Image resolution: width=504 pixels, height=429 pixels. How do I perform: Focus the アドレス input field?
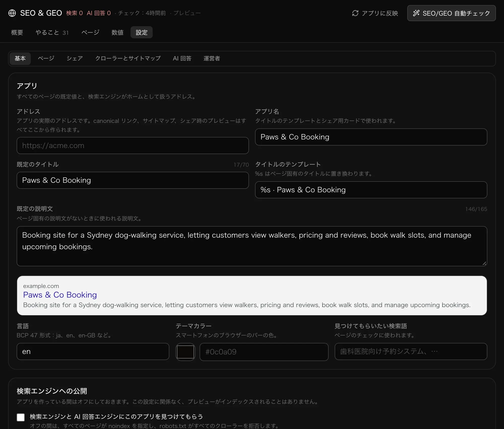(x=133, y=146)
